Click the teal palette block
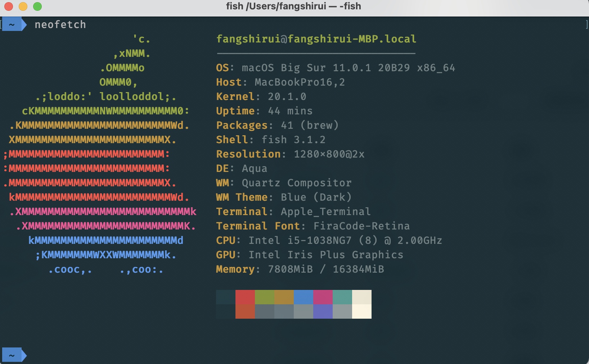Screen dimensions: 589x364 [342, 297]
